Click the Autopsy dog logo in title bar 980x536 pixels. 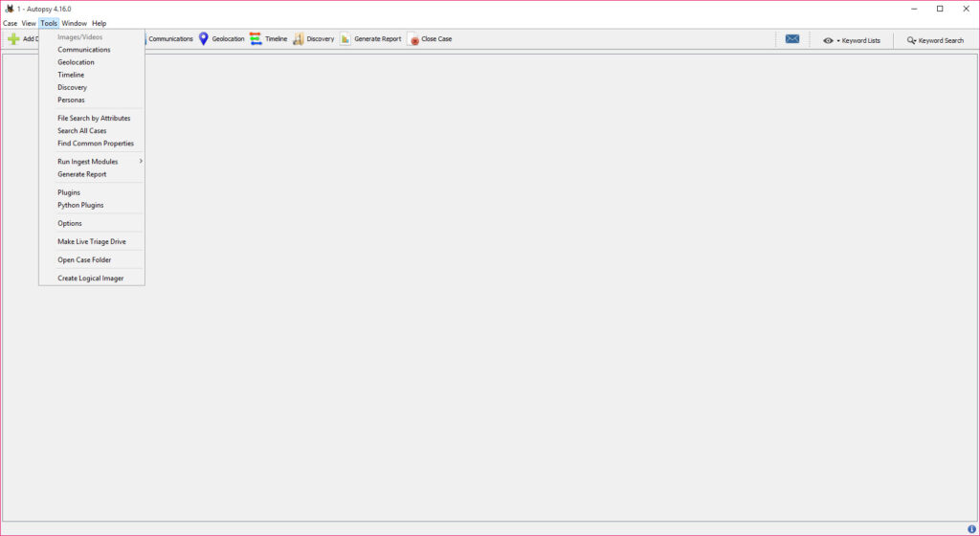pyautogui.click(x=10, y=9)
